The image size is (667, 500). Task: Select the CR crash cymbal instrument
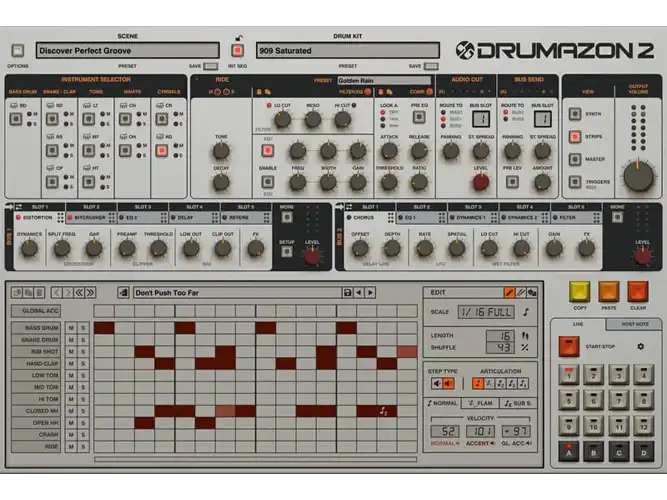pos(162,119)
